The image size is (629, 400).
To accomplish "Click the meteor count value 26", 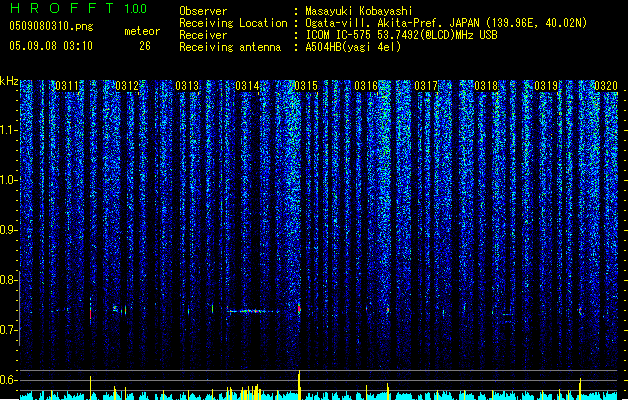I will pos(145,46).
